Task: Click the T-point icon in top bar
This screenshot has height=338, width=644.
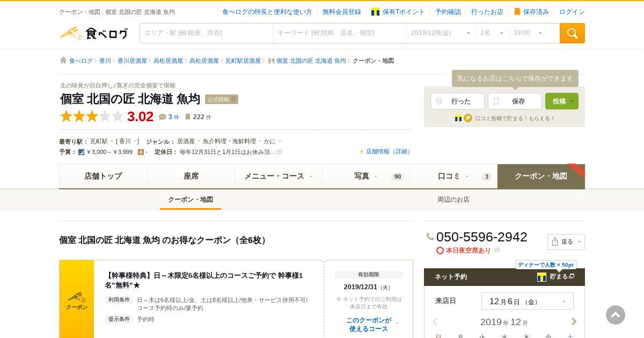Action: 375,12
